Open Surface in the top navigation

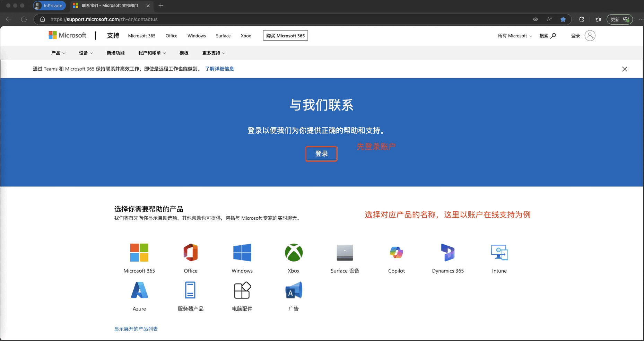pyautogui.click(x=223, y=36)
